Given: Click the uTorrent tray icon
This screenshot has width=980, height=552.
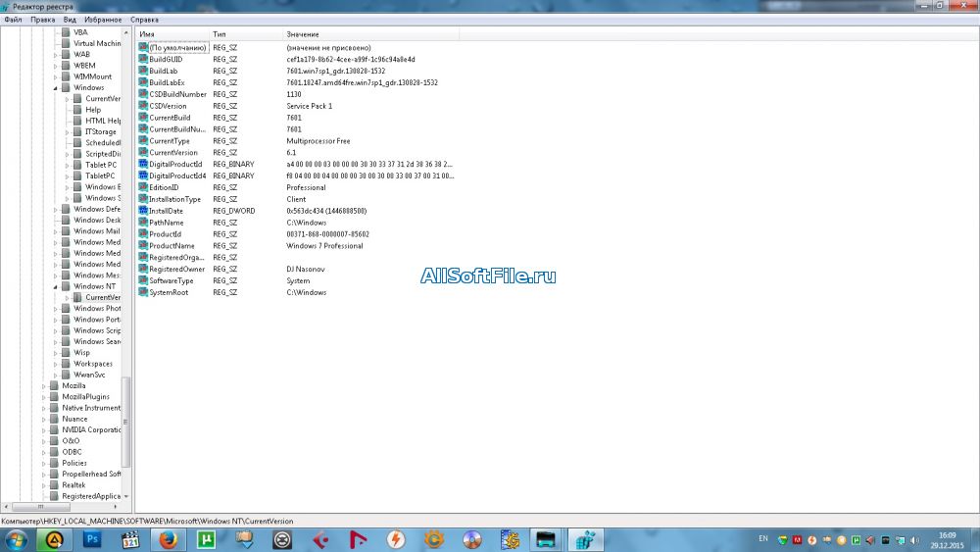Looking at the screenshot, I should click(856, 540).
